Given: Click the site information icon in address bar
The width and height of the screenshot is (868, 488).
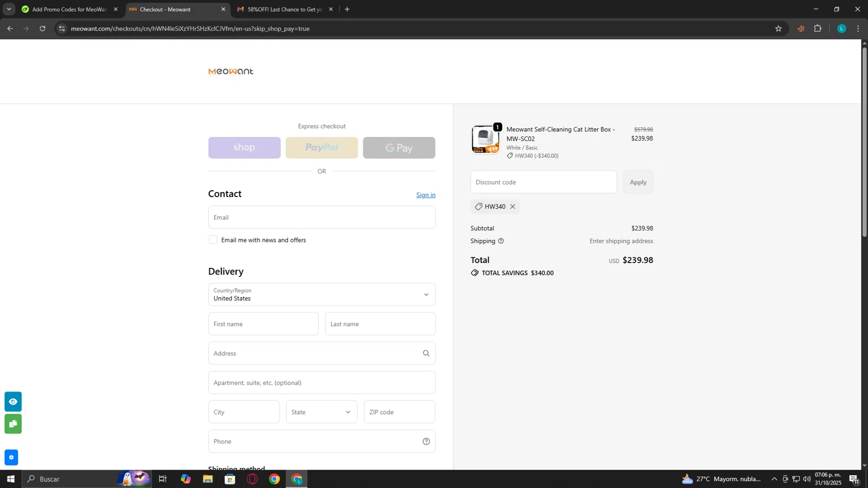Looking at the screenshot, I should pos(62,28).
